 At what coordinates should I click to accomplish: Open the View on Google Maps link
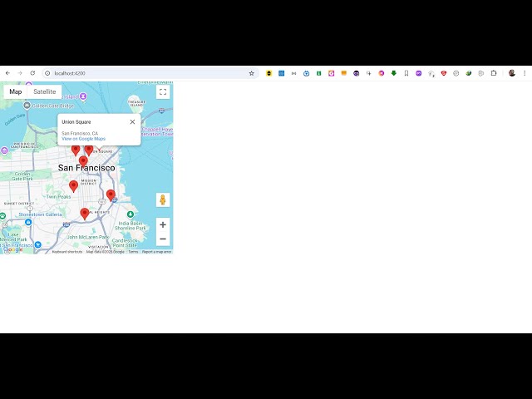[x=83, y=139]
